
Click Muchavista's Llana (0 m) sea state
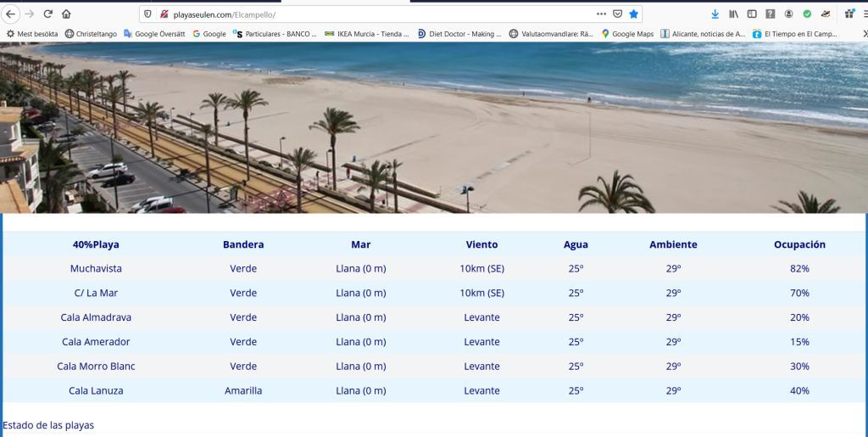coord(361,269)
